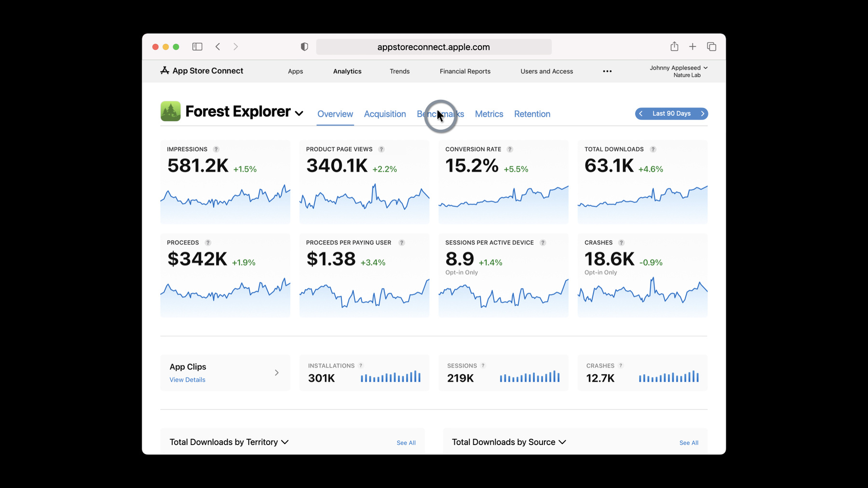Click Sessions 219K bar chart
Viewport: 868px width, 488px height.
pos(529,377)
